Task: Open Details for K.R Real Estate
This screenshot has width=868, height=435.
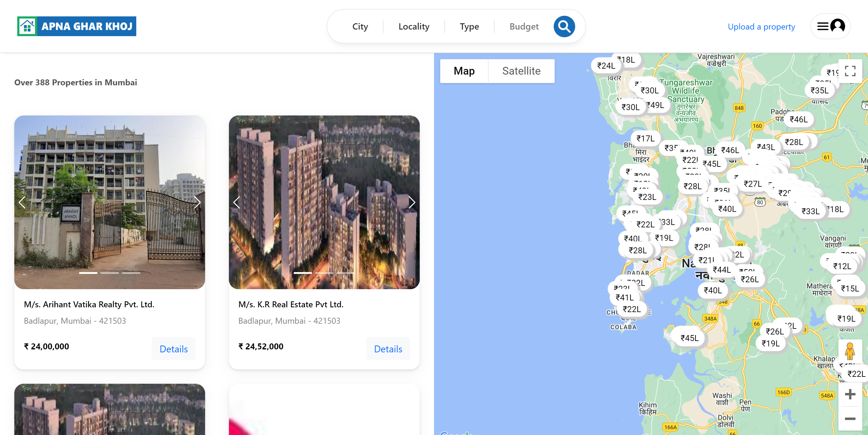Action: pyautogui.click(x=388, y=349)
